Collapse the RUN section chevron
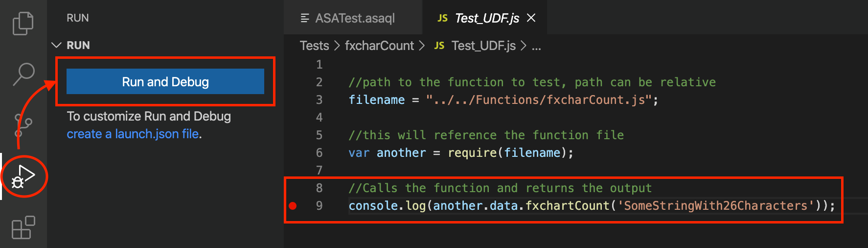This screenshot has width=868, height=248. tap(57, 45)
